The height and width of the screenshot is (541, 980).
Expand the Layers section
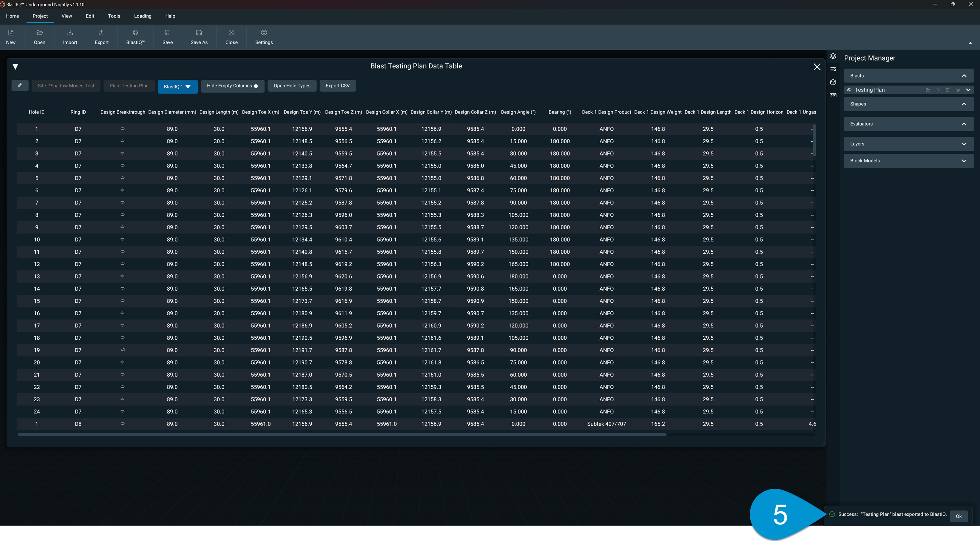[x=964, y=144]
